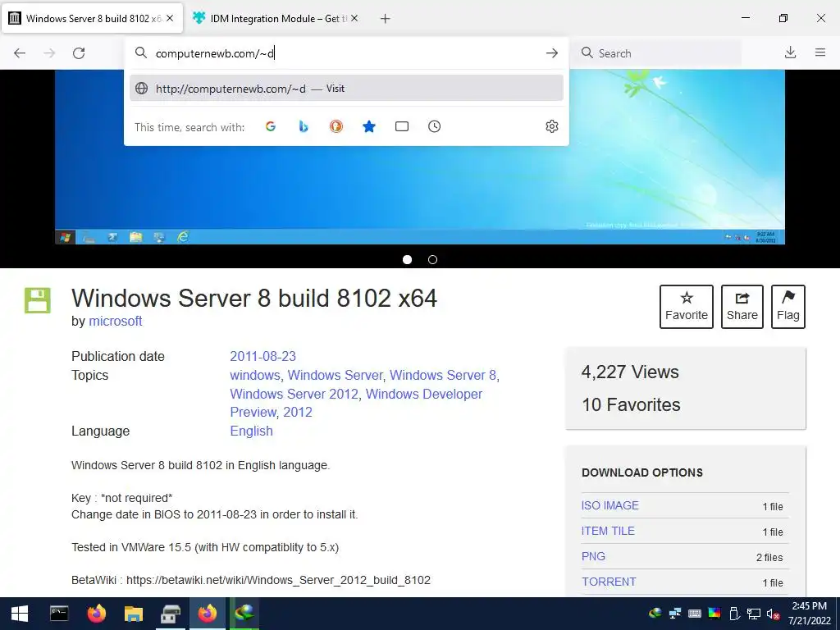
Task: Search bookmarks using the star icon
Action: pyautogui.click(x=369, y=126)
